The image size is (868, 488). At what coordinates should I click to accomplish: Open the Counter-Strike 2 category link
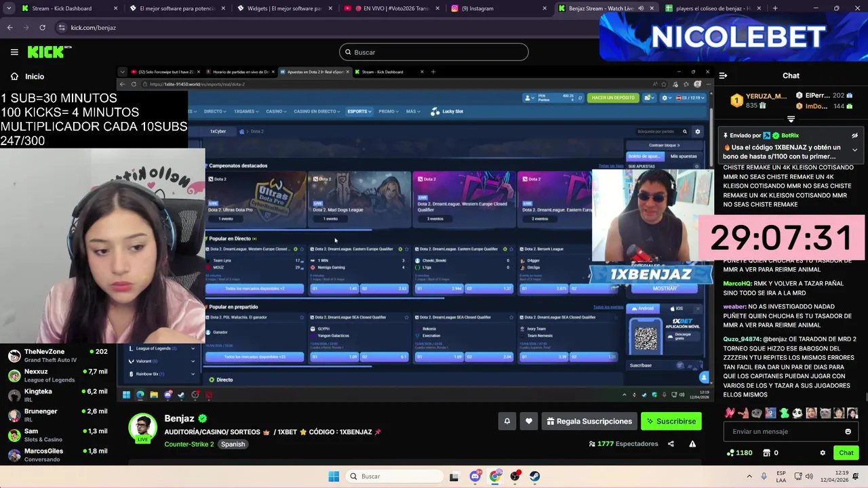(x=189, y=444)
